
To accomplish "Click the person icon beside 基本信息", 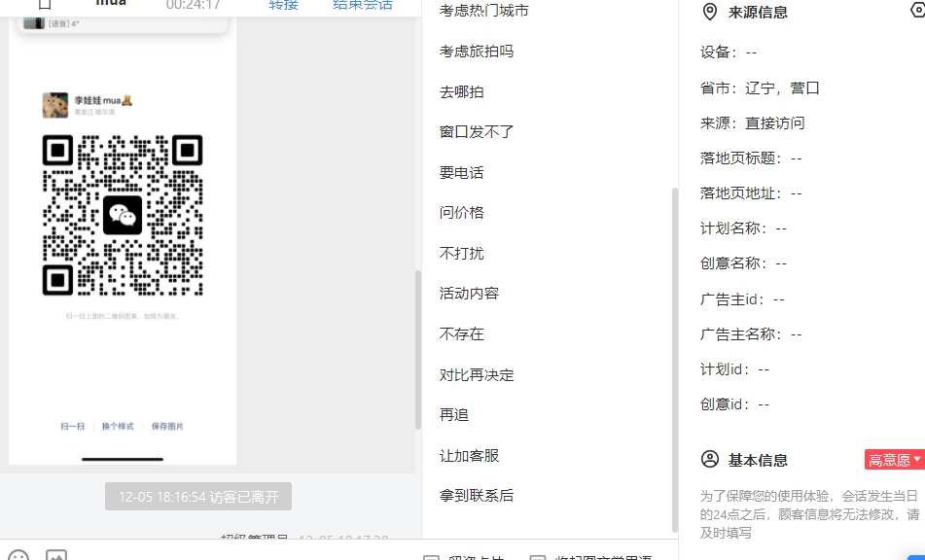I will pos(710,459).
